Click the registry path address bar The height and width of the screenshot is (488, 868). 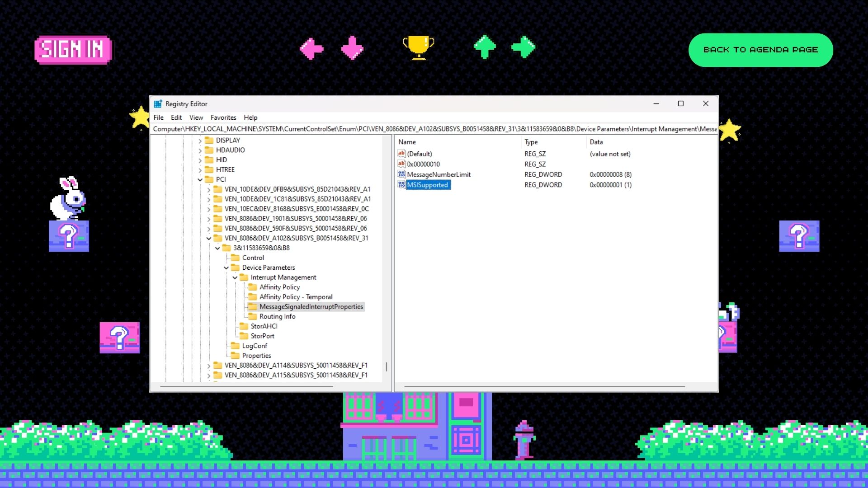coord(434,129)
